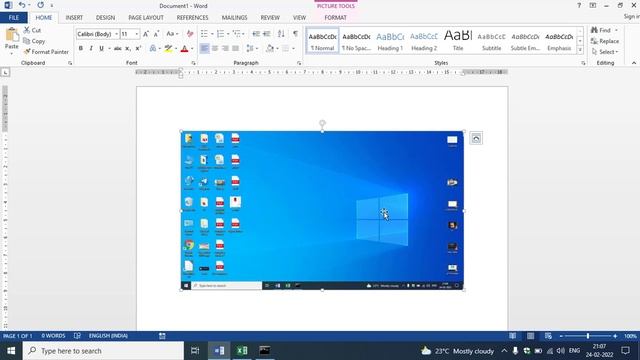Increase the paragraph indent
The width and height of the screenshot is (640, 360).
[x=267, y=34]
